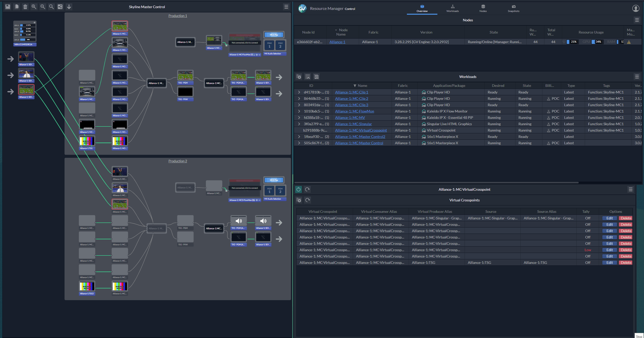Click the info icon on WIN-JCUM9SS9E1A stats widget

pyautogui.click(x=35, y=23)
